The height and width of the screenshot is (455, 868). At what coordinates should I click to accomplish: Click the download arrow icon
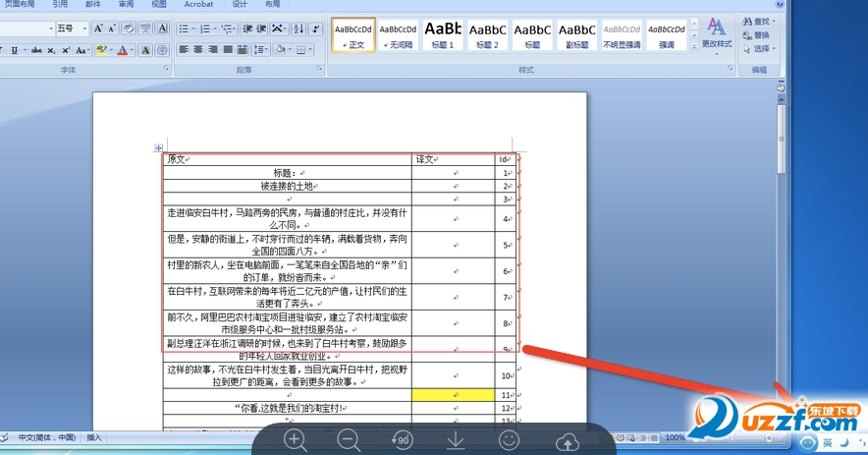455,440
